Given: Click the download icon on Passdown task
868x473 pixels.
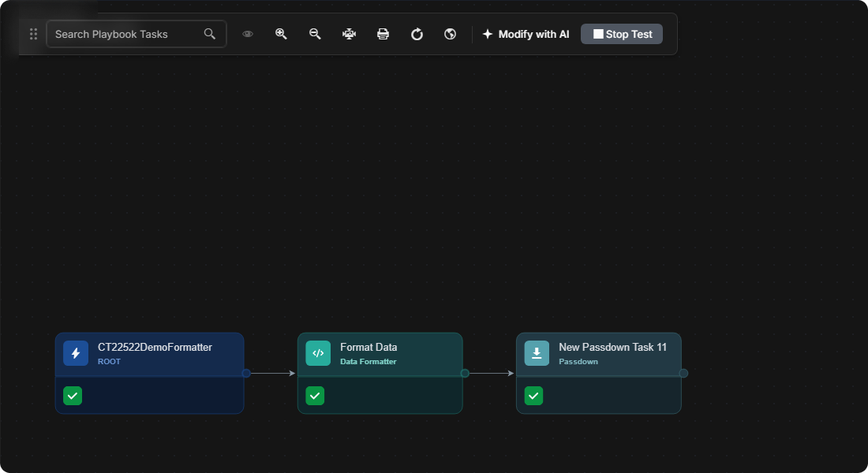Looking at the screenshot, I should (x=537, y=353).
